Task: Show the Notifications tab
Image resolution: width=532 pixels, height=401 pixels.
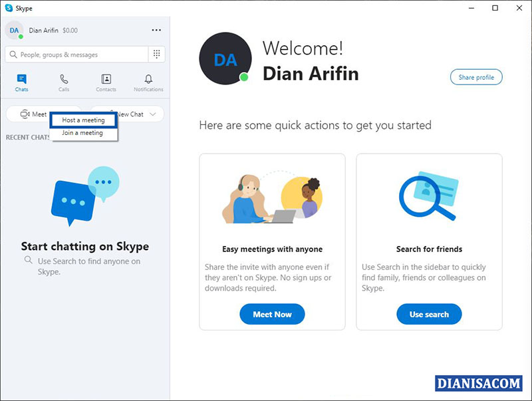Action: [x=148, y=82]
